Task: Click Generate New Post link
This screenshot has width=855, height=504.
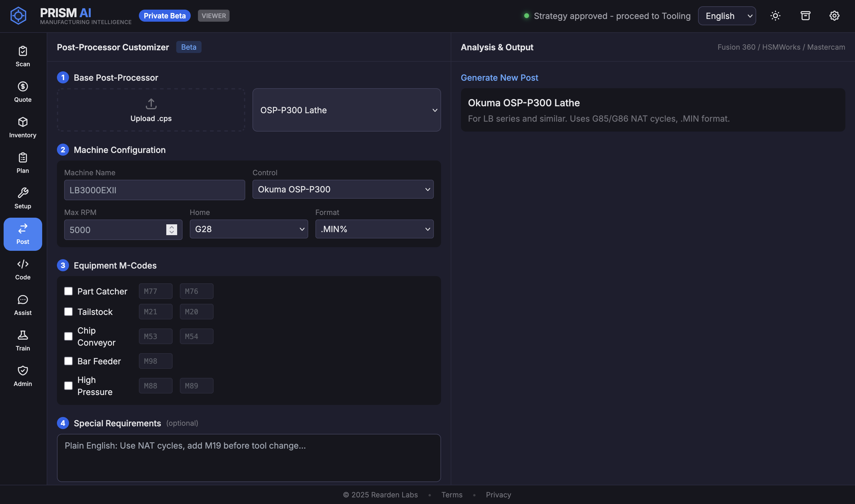Action: 499,77
